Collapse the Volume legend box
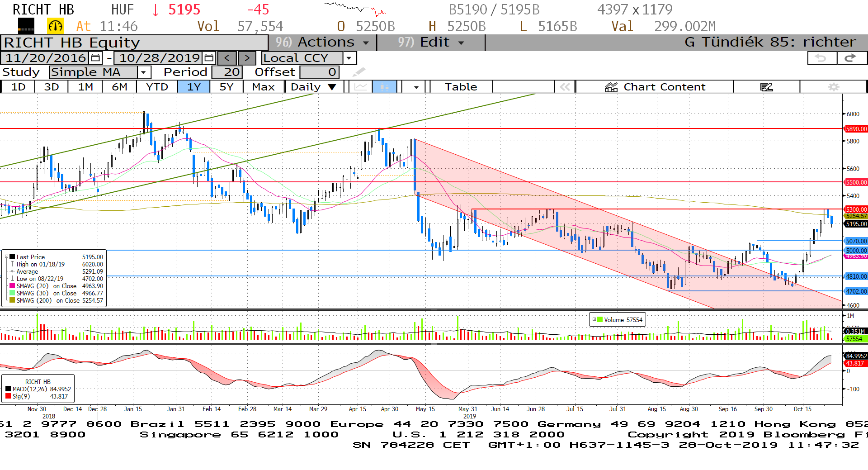This screenshot has height=470, width=868. pos(594,319)
